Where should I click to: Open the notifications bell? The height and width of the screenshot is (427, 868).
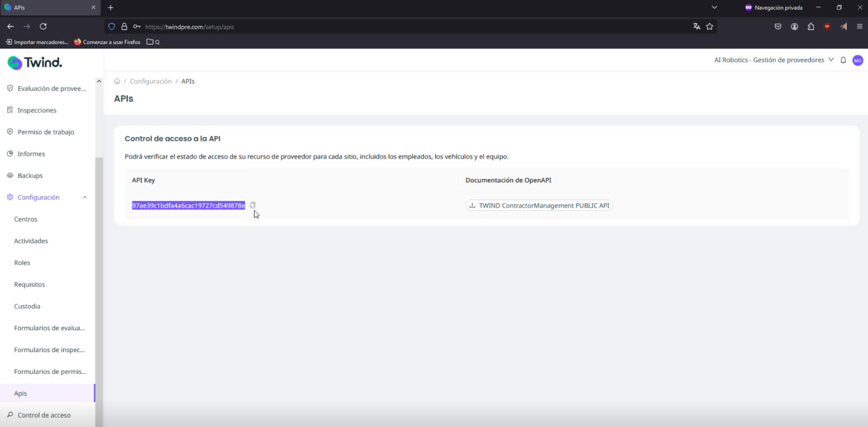[x=843, y=60]
